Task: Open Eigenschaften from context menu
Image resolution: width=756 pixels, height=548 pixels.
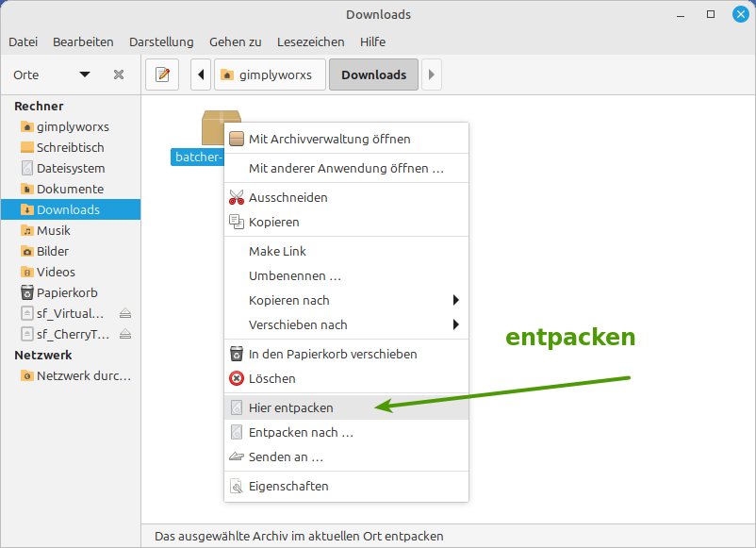Action: [346, 487]
